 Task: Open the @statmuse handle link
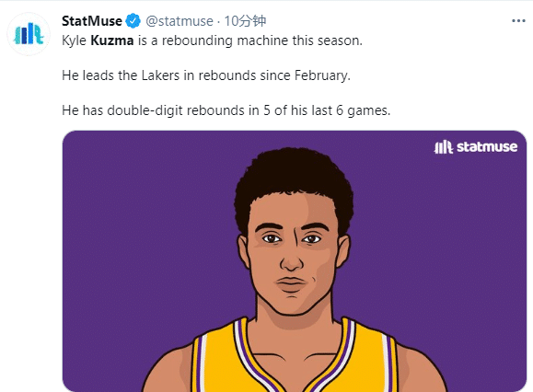180,21
